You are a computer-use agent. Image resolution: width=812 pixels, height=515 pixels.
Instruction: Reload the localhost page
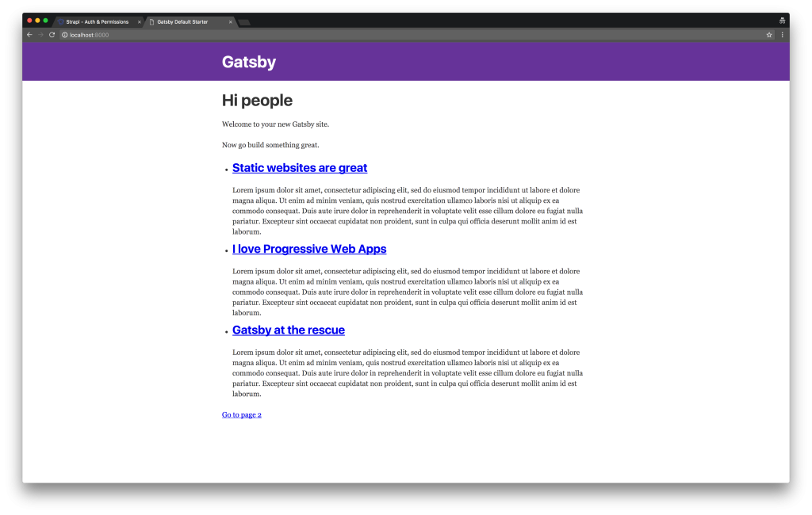52,35
